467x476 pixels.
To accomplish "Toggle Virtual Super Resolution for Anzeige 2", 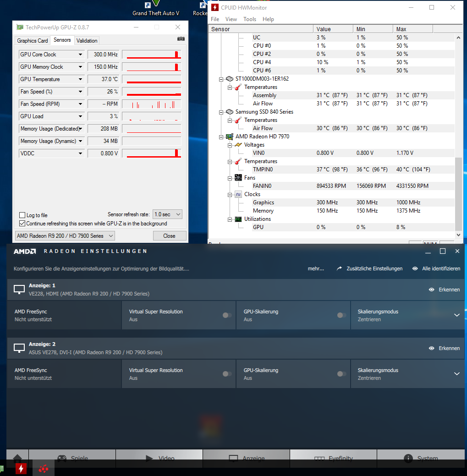I will click(227, 374).
